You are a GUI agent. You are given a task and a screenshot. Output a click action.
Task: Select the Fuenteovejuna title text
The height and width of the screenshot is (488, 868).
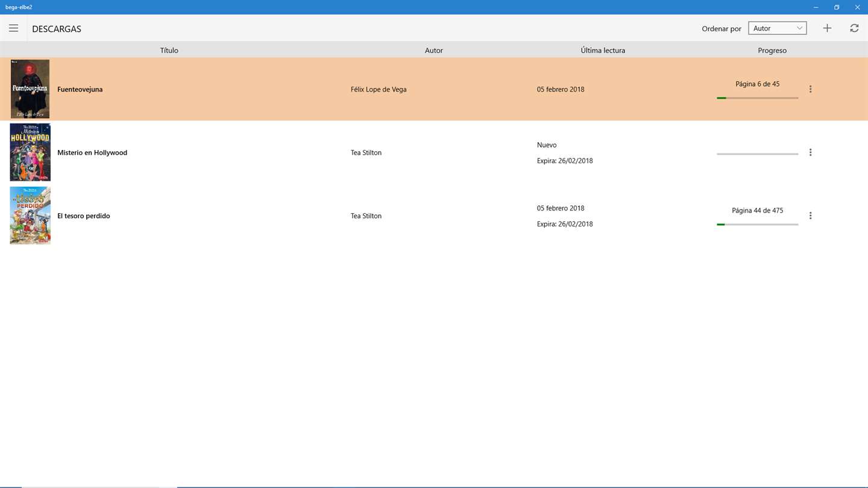pos(80,89)
